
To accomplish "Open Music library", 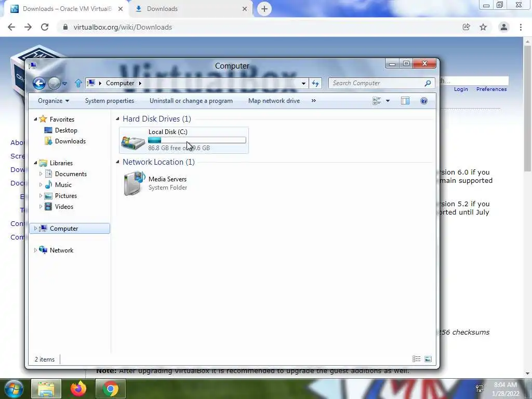I will [x=63, y=185].
